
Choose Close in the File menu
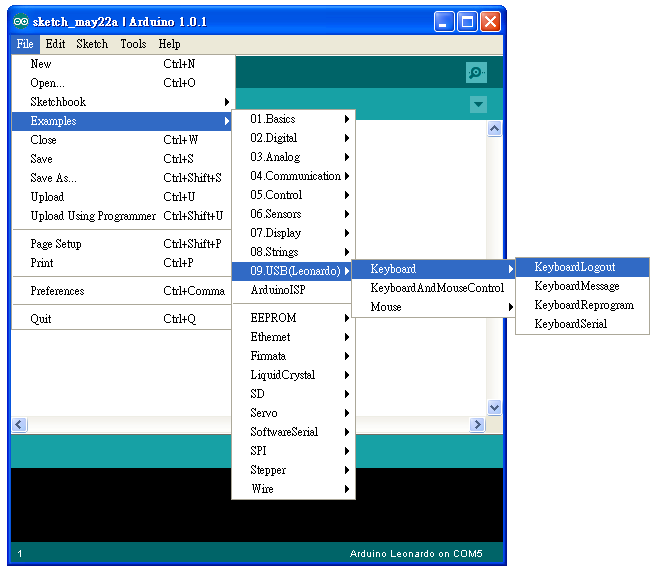click(x=121, y=140)
